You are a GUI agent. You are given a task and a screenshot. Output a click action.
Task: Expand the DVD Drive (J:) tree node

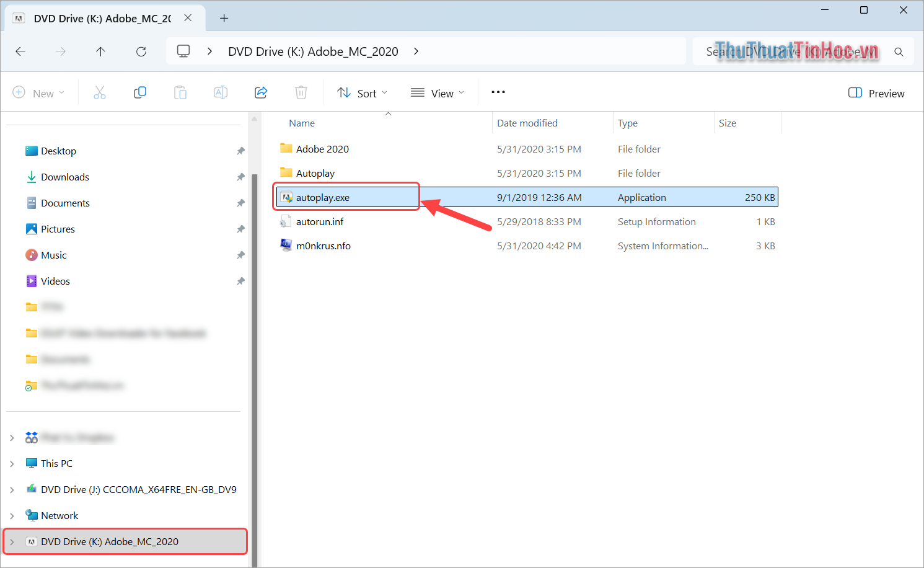point(12,489)
